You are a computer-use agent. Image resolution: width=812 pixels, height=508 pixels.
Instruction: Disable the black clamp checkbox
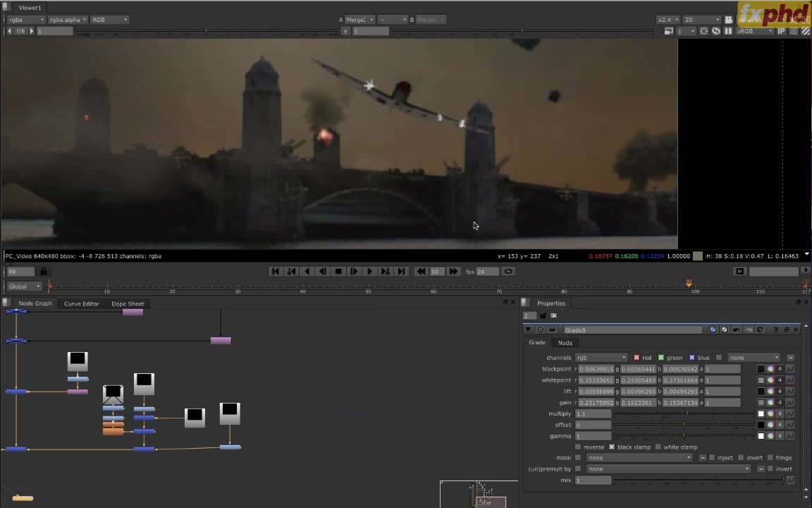pos(612,447)
